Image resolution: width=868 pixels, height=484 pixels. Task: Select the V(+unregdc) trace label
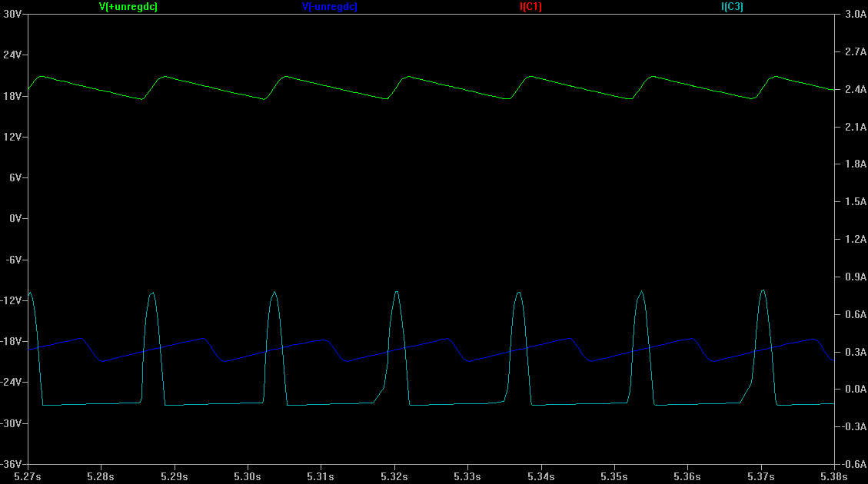(128, 7)
